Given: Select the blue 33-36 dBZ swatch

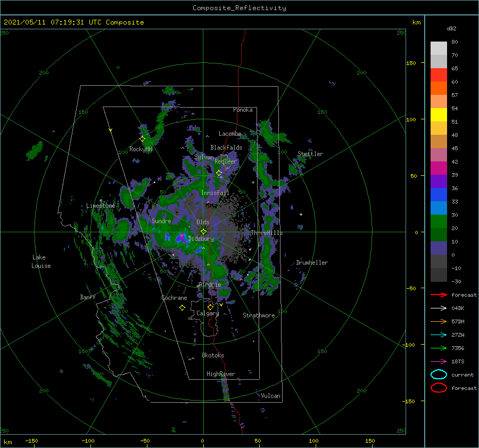Looking at the screenshot, I should point(439,195).
